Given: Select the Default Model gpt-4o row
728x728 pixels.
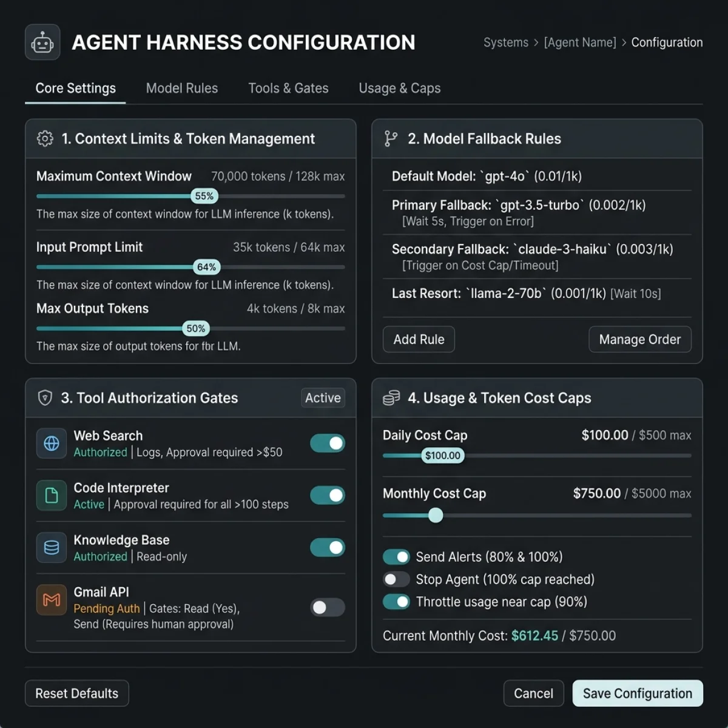Looking at the screenshot, I should click(537, 177).
